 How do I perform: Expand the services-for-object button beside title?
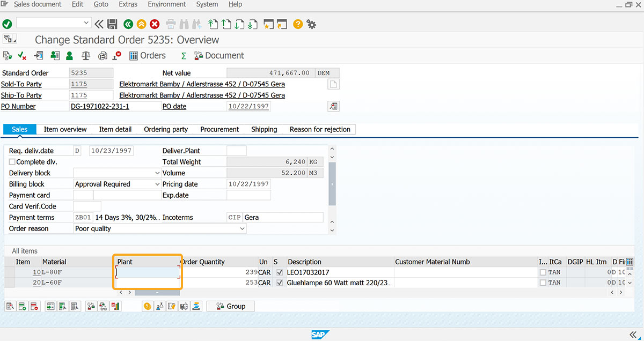tap(10, 39)
